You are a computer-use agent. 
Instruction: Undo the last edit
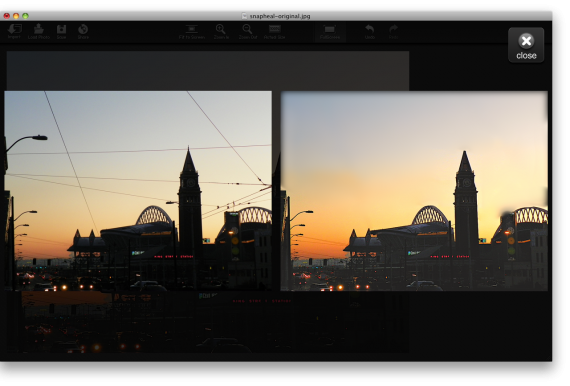[370, 32]
